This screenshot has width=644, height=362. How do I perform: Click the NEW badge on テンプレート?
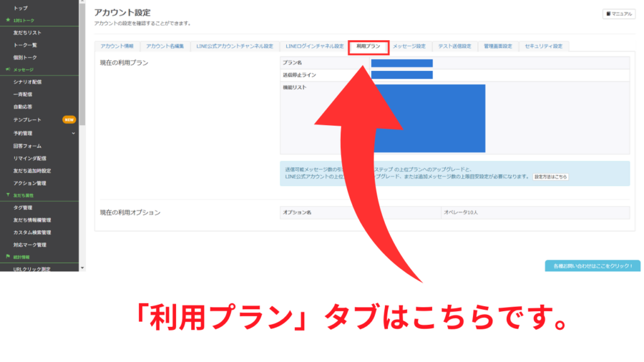point(69,119)
